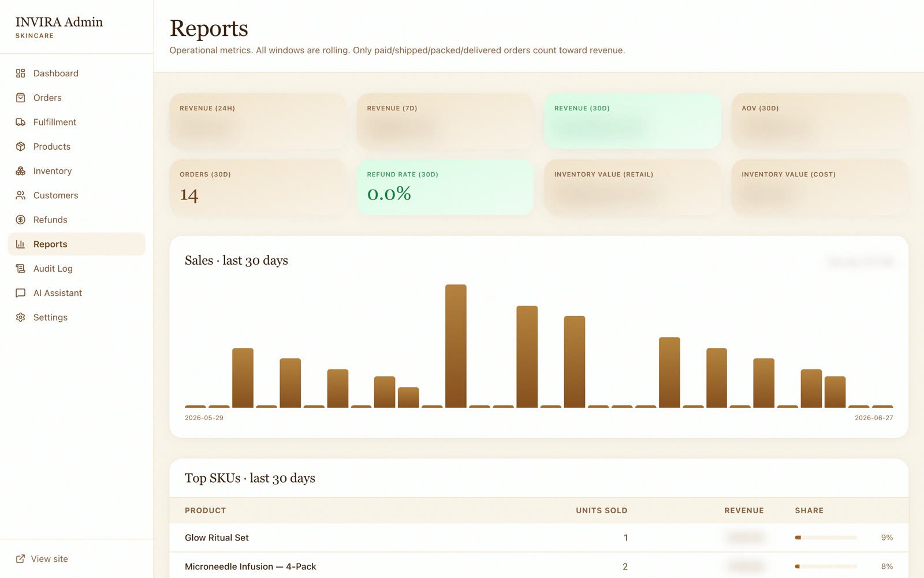924x578 pixels.
Task: Click the Sales · last 30 days heading
Action: tap(236, 261)
